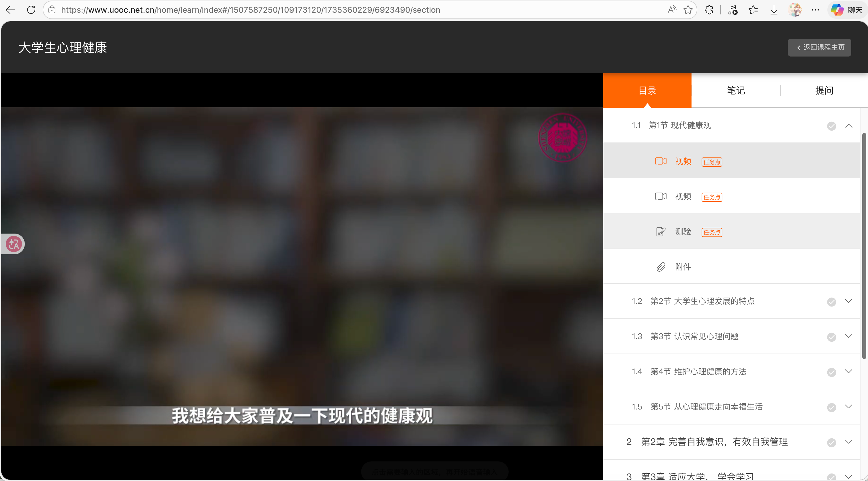Open the 附件 attachment label

(683, 267)
